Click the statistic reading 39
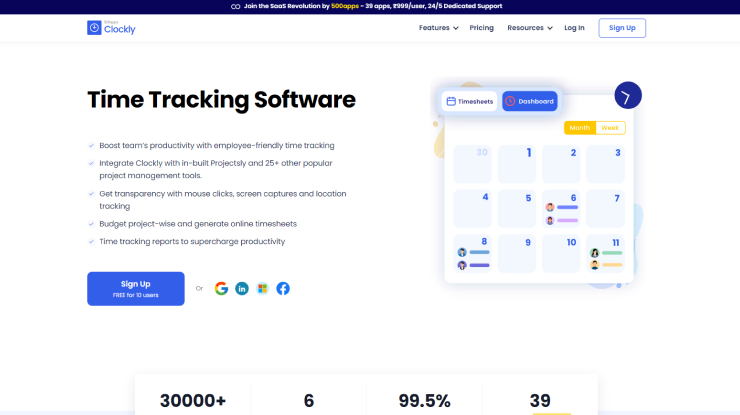Screen dimensions: 740x415 (x=540, y=401)
